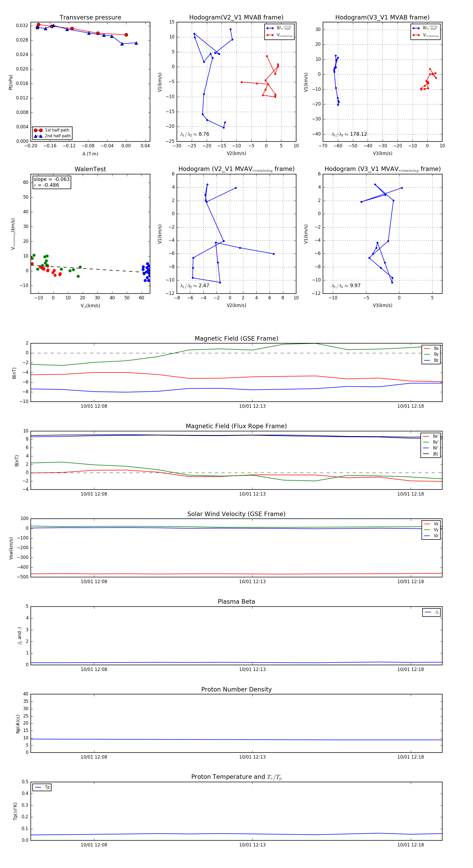Click the '10/01 12:18' tick under temperature plot

[410, 845]
